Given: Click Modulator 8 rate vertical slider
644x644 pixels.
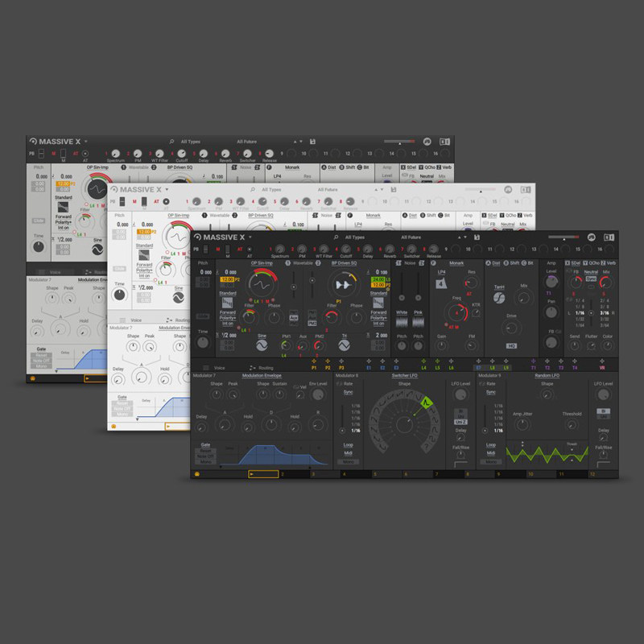Looking at the screenshot, I should [x=342, y=419].
